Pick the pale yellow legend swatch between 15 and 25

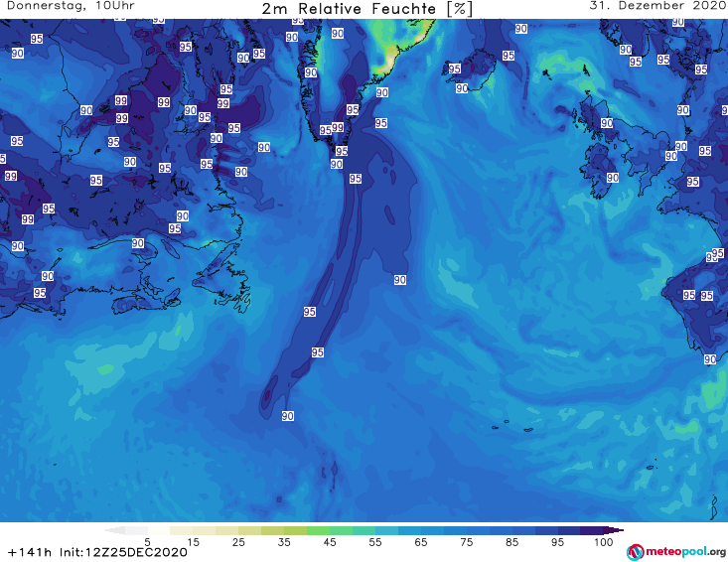tap(227, 530)
